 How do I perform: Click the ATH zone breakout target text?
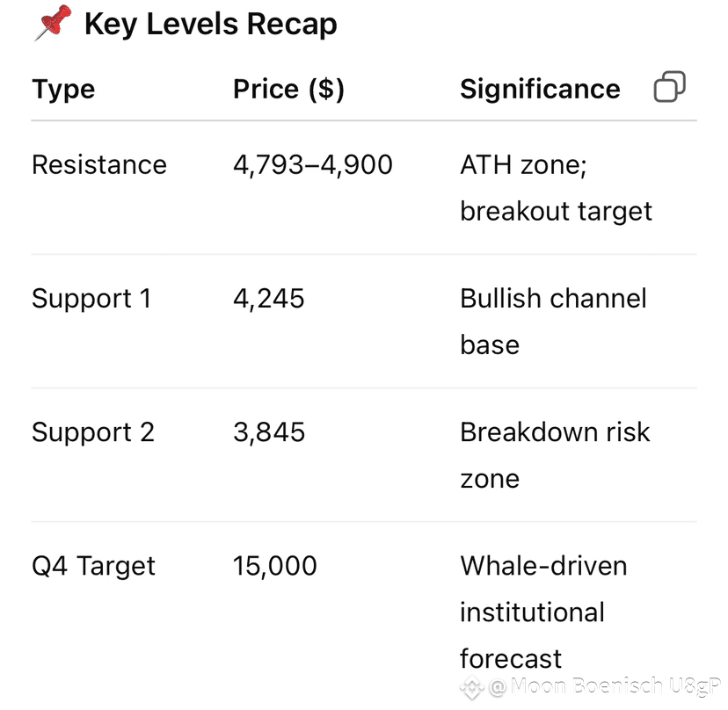coord(556,188)
